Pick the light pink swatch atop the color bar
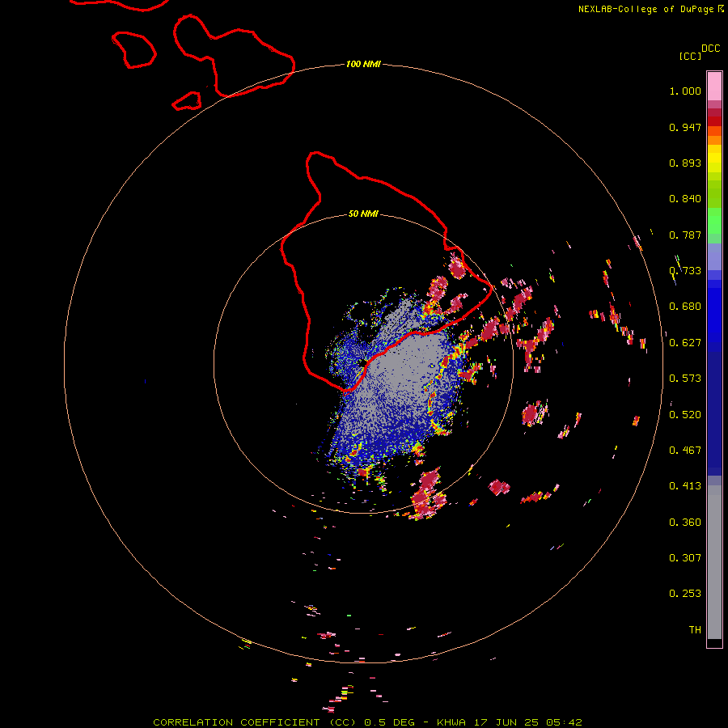Screen dimensions: 728x728 (x=714, y=86)
